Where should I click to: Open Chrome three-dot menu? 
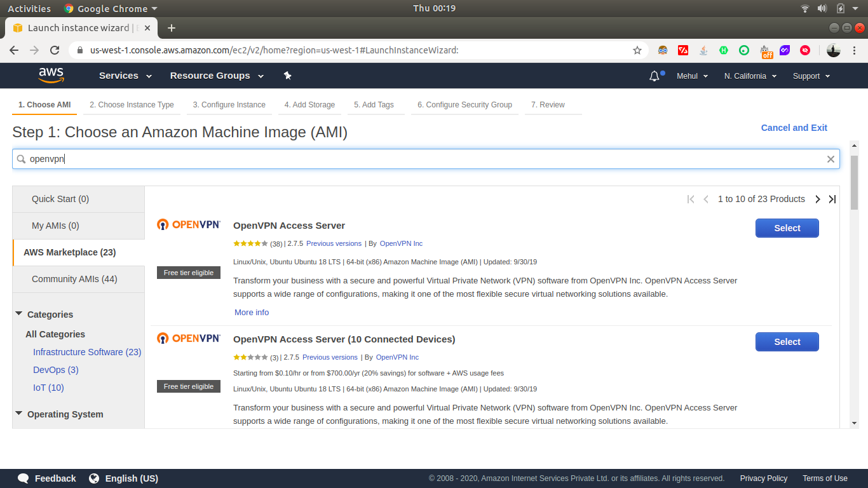click(855, 50)
